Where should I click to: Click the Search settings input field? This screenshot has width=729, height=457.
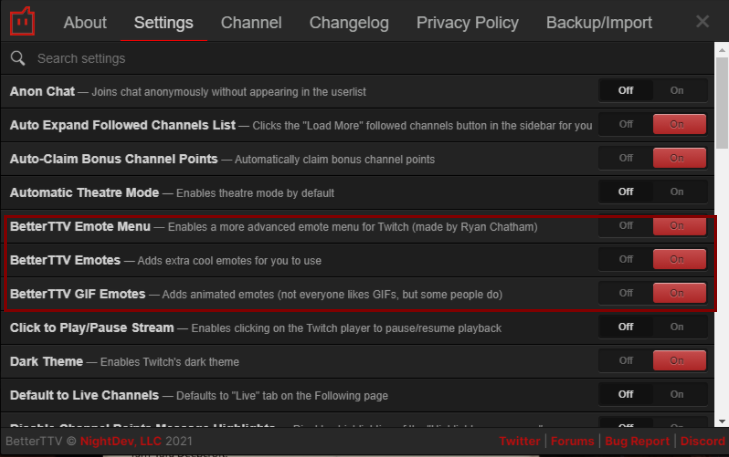click(x=360, y=58)
